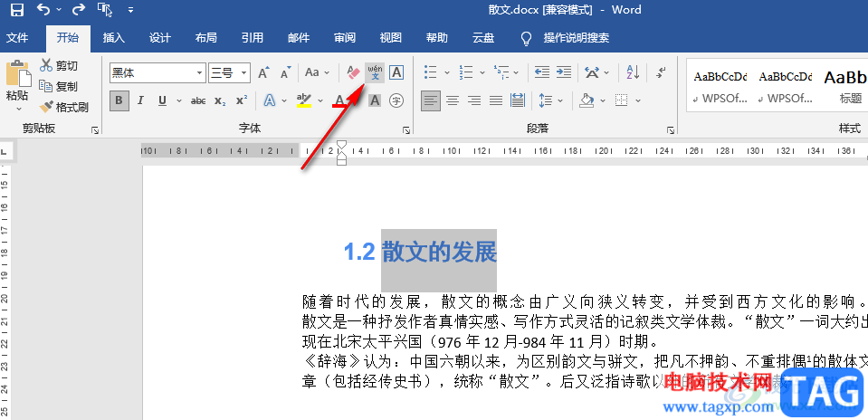Increase paragraph indent
868x420 pixels.
click(564, 72)
